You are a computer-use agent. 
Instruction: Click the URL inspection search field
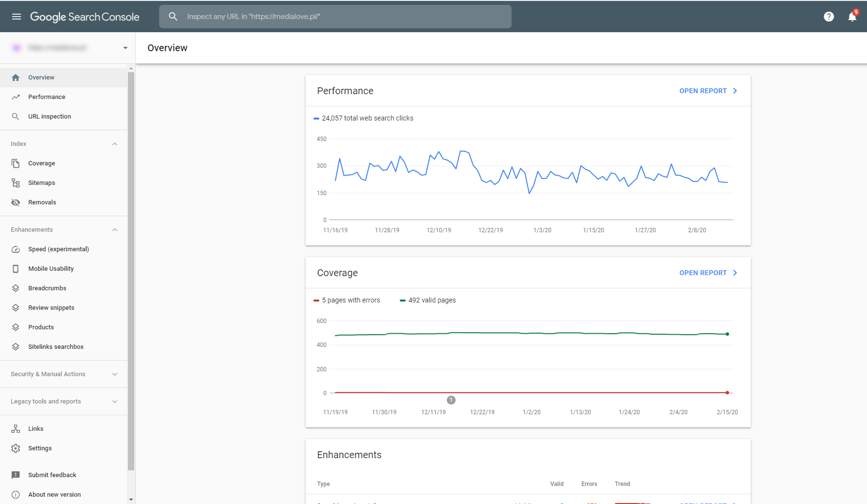pyautogui.click(x=342, y=17)
